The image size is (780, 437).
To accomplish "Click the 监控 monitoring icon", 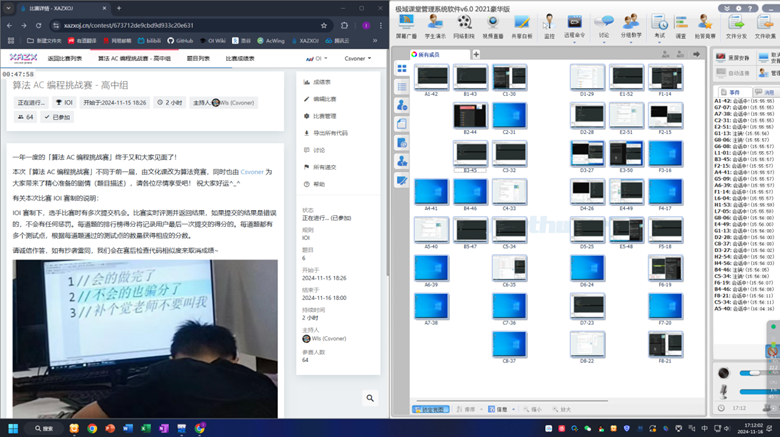I will coord(549,24).
